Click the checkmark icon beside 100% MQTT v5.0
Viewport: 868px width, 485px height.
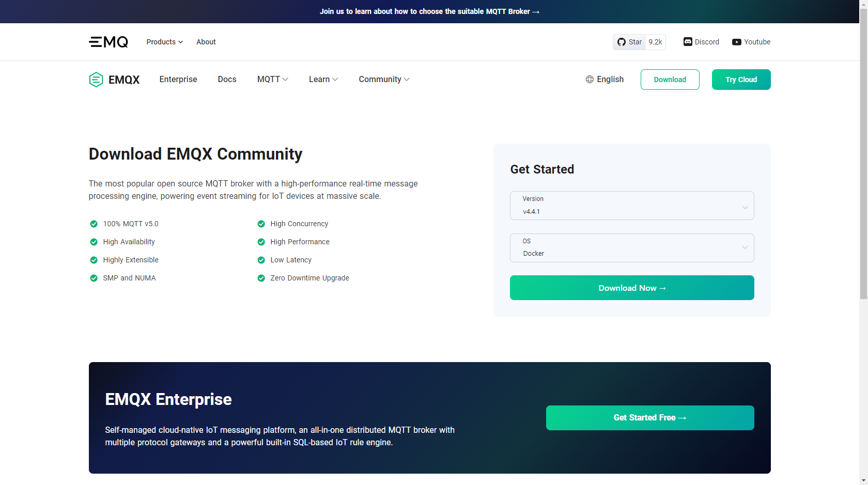(94, 224)
